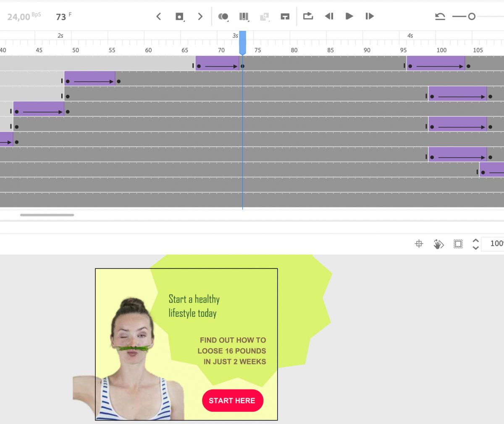Viewport: 504px width, 424px height.
Task: Step back one frame
Action: 329,16
